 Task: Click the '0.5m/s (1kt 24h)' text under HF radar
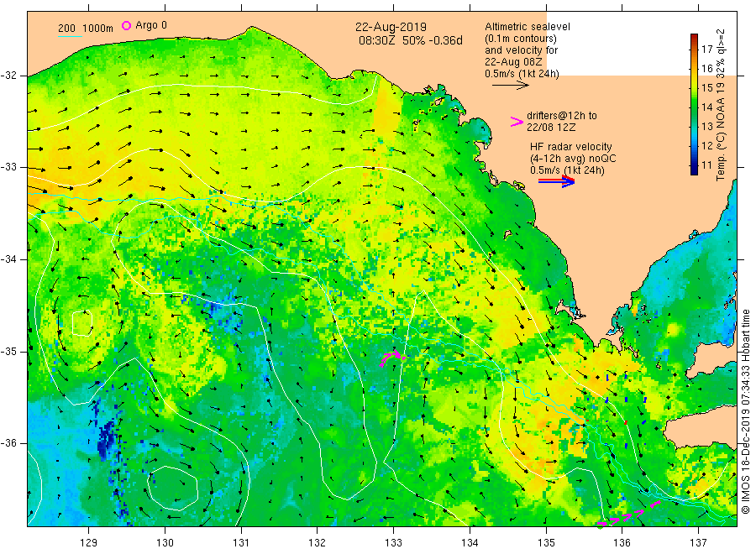coord(567,170)
